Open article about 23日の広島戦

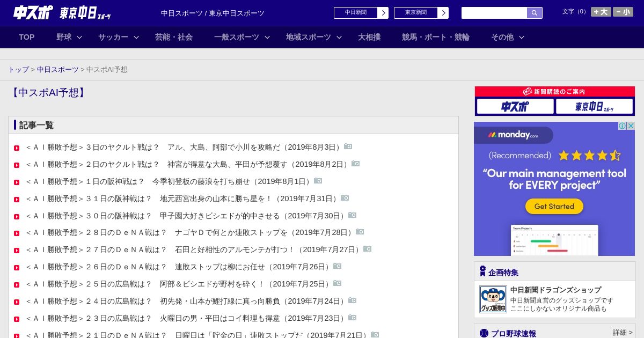coord(186,319)
